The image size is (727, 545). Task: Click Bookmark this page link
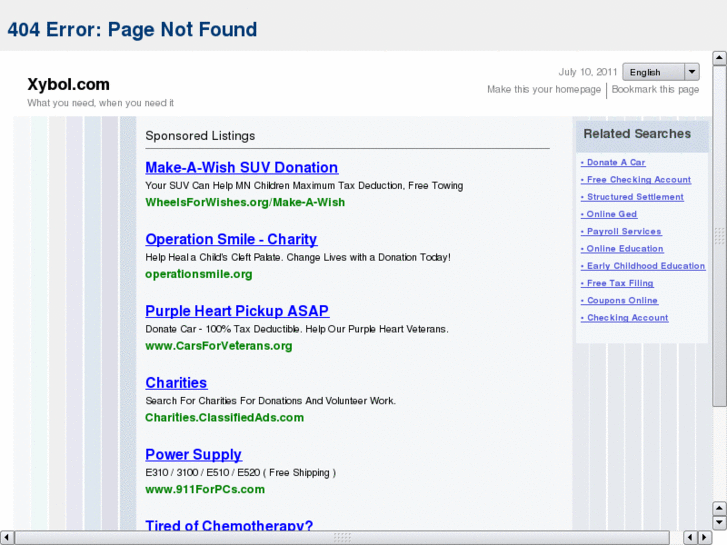pyautogui.click(x=655, y=89)
